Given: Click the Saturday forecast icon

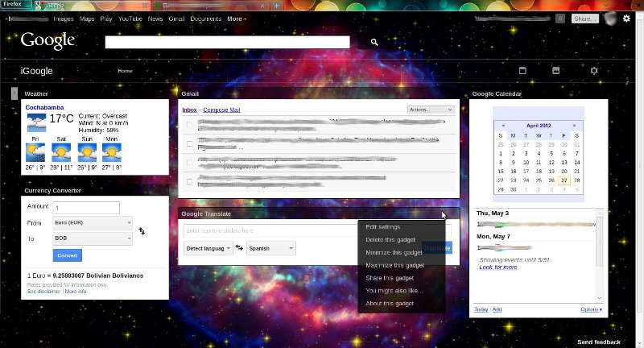Looking at the screenshot, I should [x=61, y=152].
